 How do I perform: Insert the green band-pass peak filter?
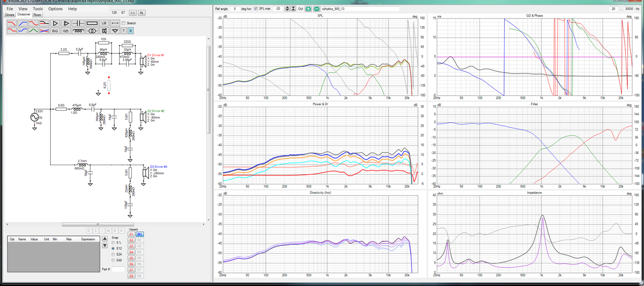[x=33, y=31]
